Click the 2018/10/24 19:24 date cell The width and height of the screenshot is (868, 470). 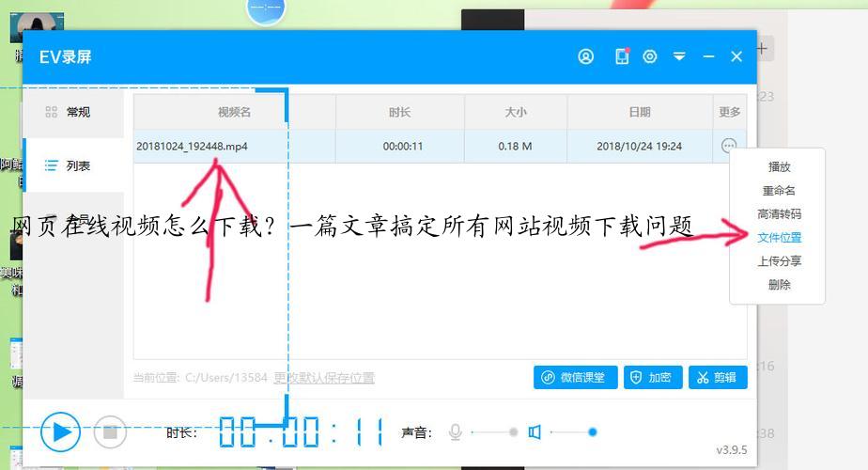640,147
